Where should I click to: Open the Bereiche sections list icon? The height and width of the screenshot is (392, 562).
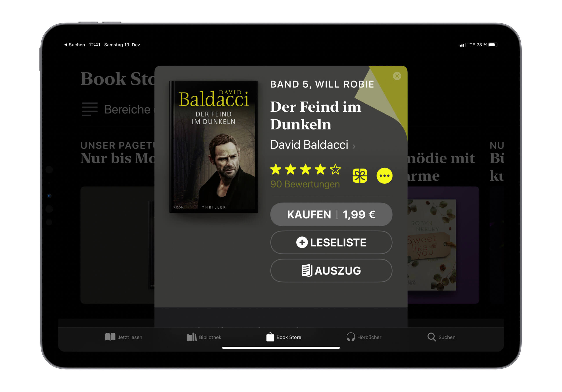[90, 109]
